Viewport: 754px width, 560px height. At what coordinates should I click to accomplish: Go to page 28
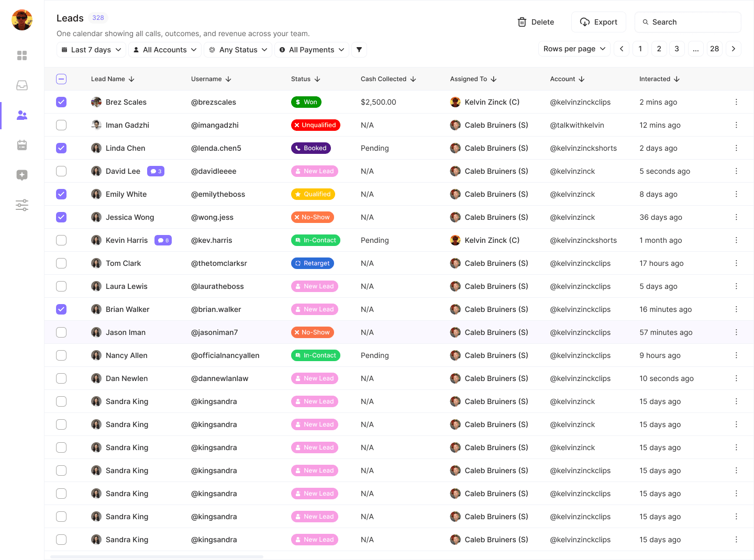(x=715, y=49)
